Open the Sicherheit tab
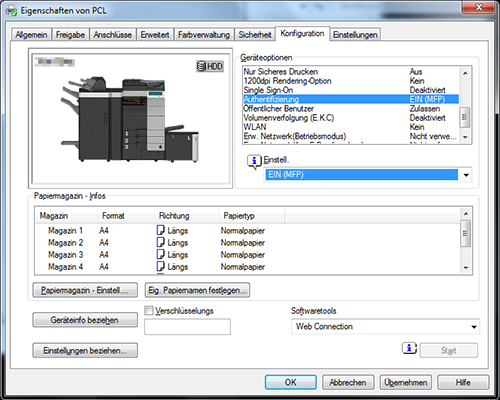This screenshot has height=400, width=500. click(x=255, y=35)
